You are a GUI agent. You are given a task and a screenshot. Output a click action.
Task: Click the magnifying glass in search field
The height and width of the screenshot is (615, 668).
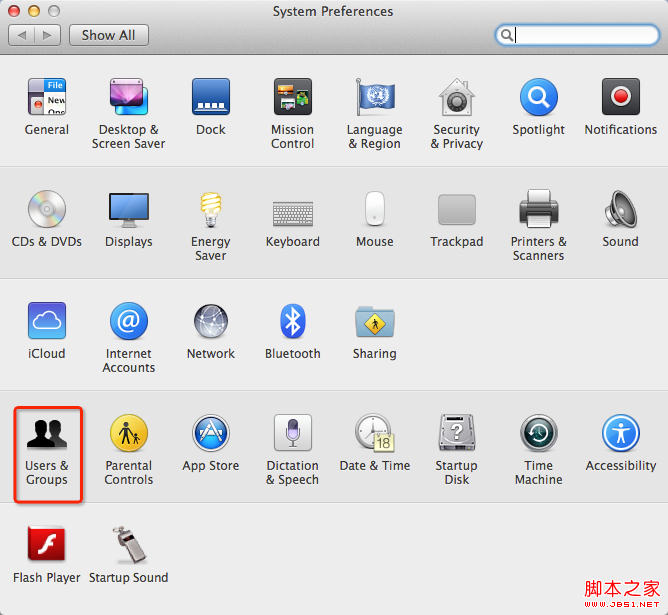[507, 35]
